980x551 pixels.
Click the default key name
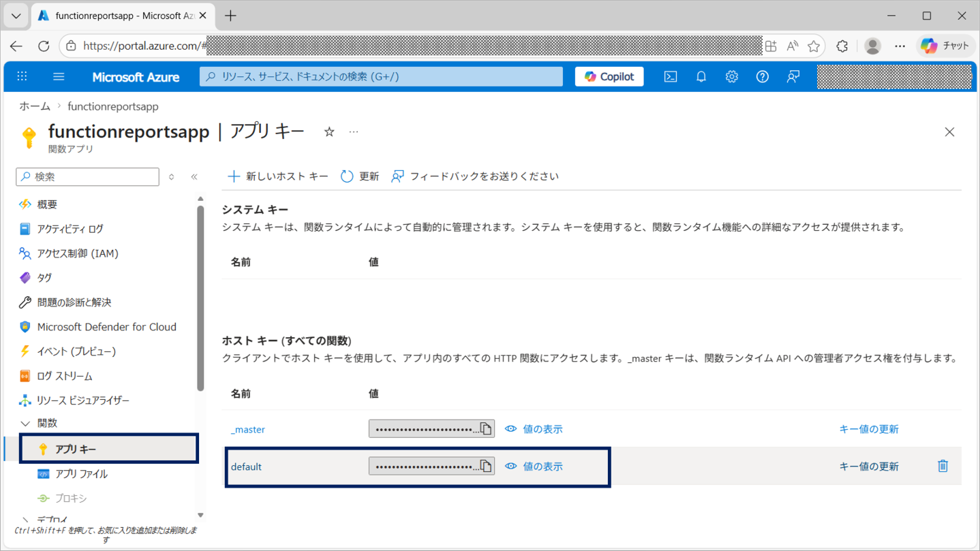(x=246, y=467)
